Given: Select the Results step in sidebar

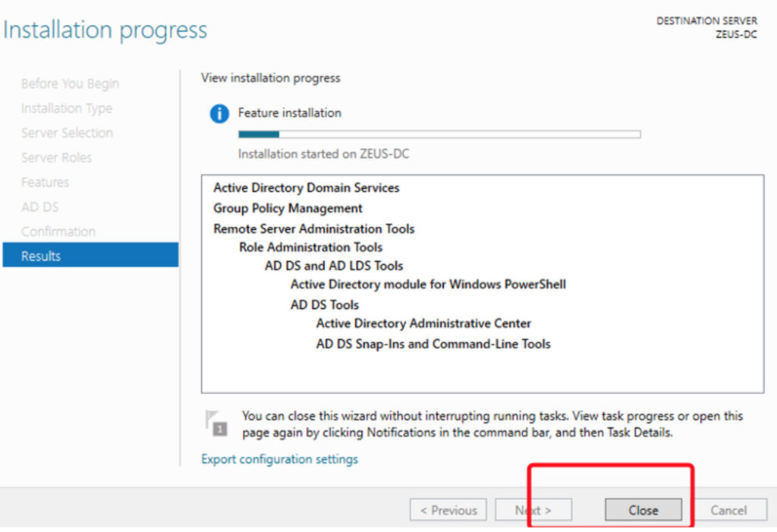Looking at the screenshot, I should [x=90, y=256].
